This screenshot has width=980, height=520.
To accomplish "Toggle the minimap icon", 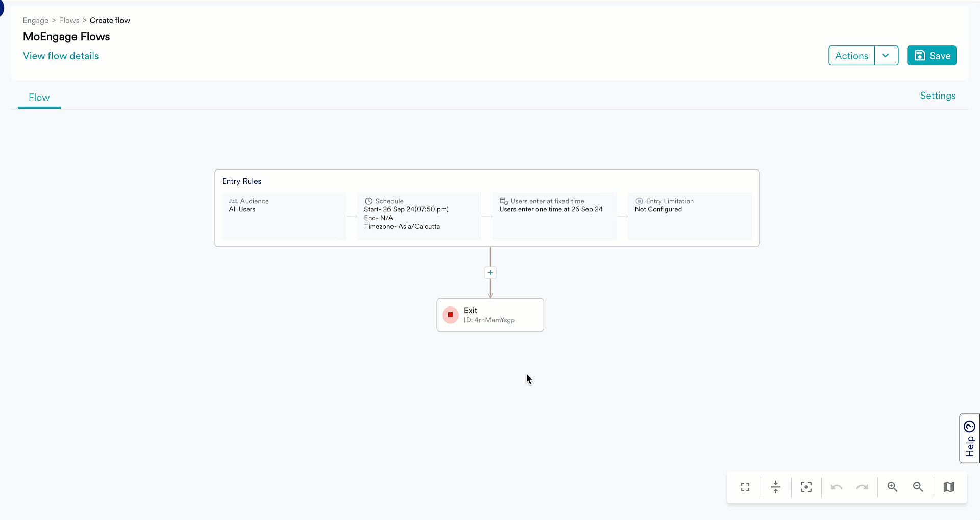I will 949,487.
